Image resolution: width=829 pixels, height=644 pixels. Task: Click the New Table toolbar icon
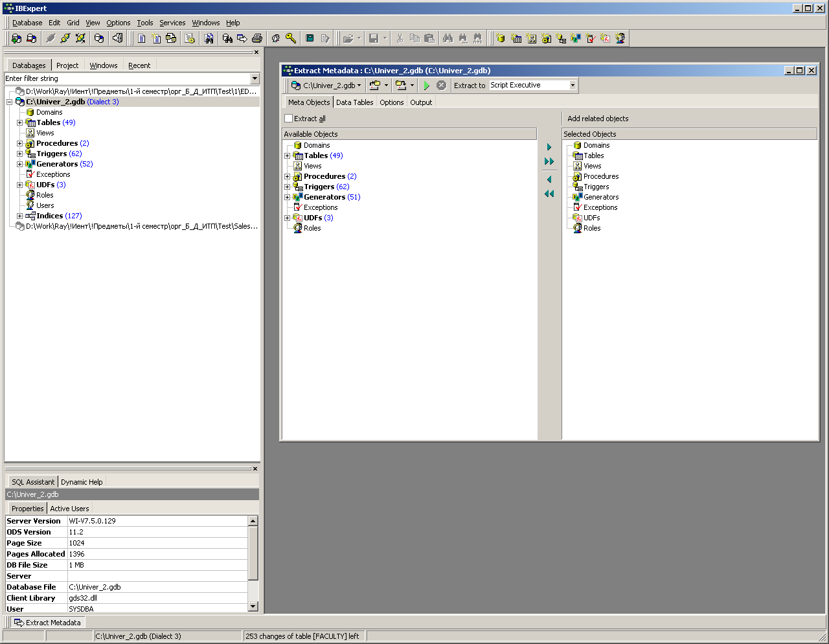coord(516,38)
